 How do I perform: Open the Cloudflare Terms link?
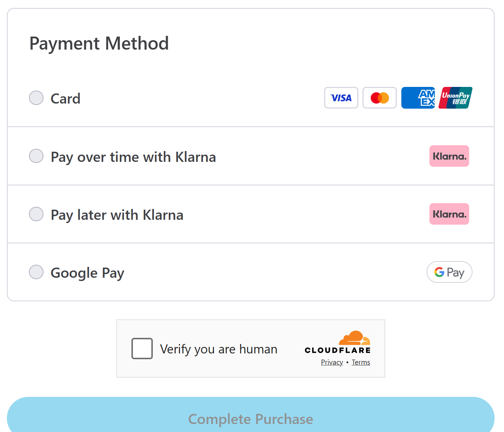(361, 362)
